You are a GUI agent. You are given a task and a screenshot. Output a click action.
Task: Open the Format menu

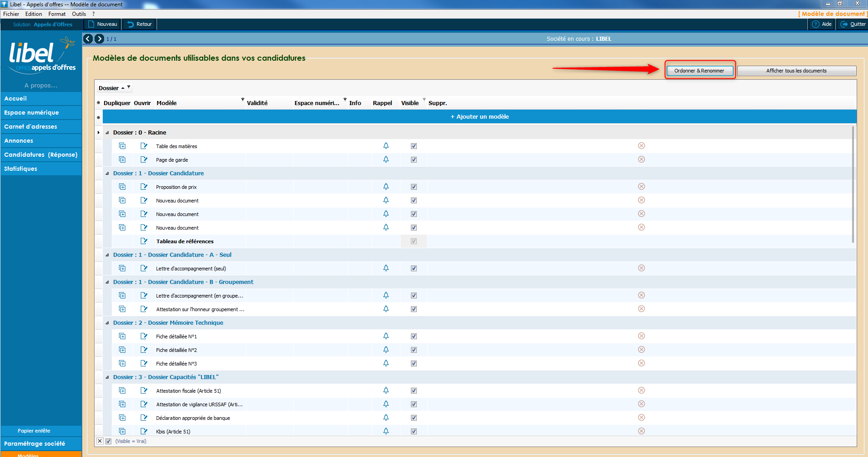pos(57,14)
